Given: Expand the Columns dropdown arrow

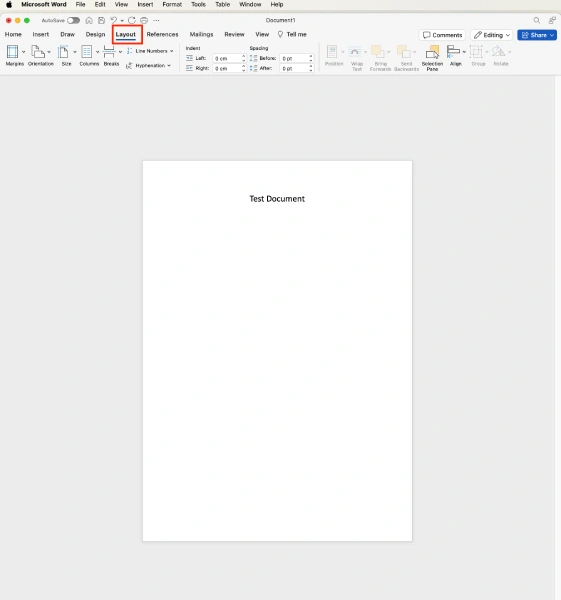Looking at the screenshot, I should [97, 52].
